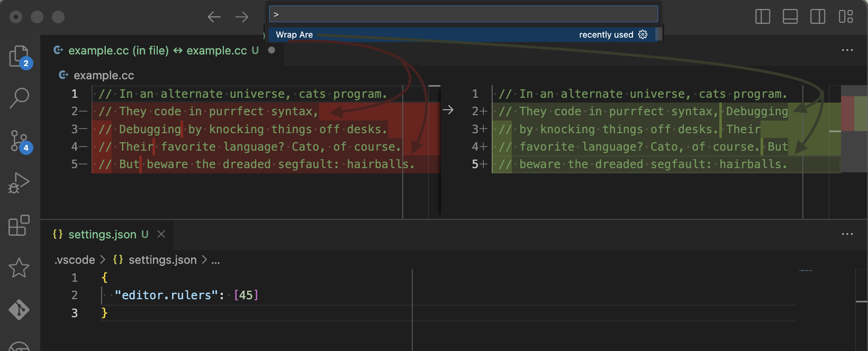Toggle primary side bar layout icon

[x=763, y=17]
